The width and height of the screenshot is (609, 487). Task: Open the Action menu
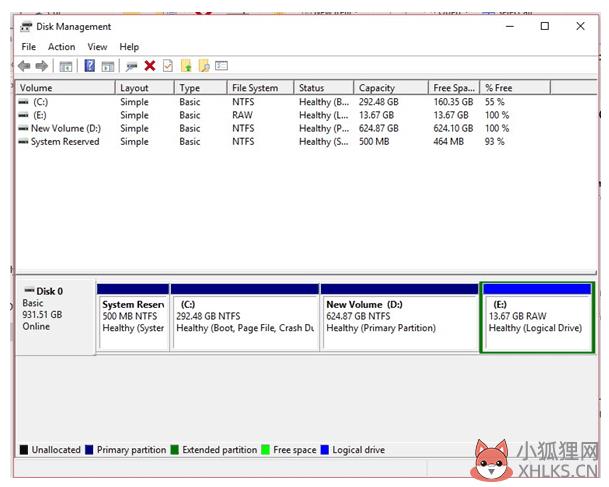(61, 47)
